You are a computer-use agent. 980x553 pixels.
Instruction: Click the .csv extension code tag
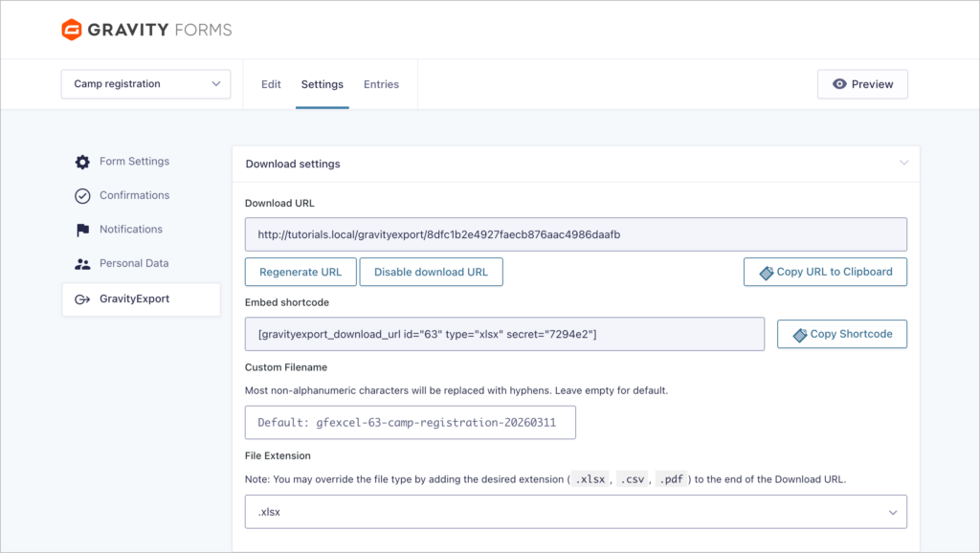tap(632, 479)
